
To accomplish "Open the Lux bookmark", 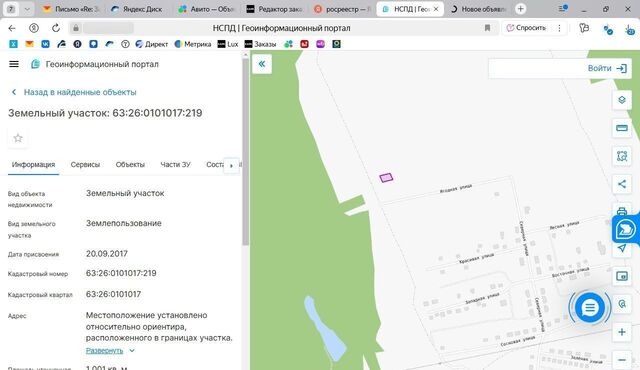I will (x=228, y=44).
